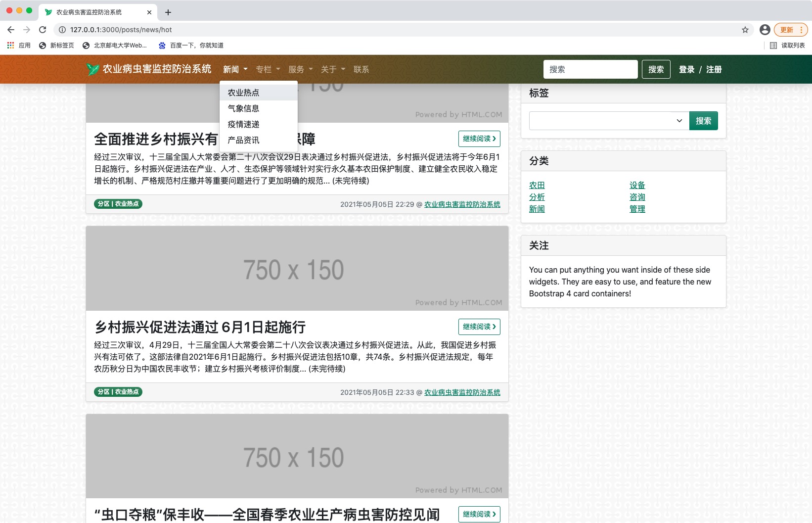Click the bookmark star in address bar
The width and height of the screenshot is (812, 523).
pyautogui.click(x=745, y=30)
